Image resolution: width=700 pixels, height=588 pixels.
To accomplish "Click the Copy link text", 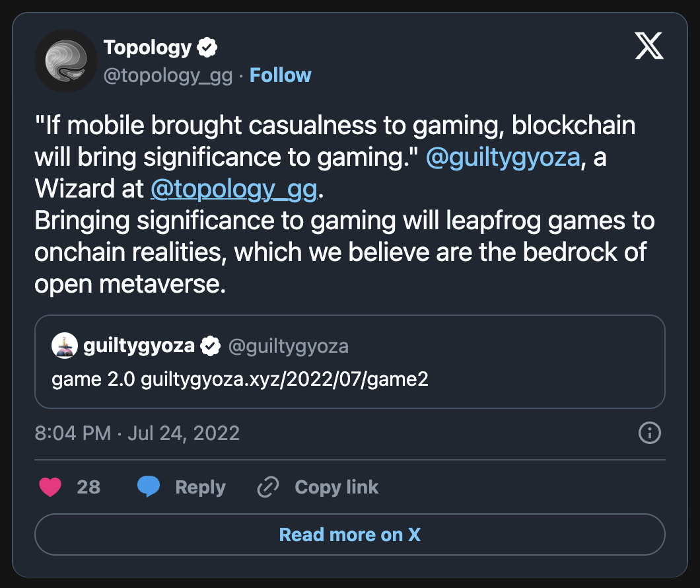I will coord(336,488).
